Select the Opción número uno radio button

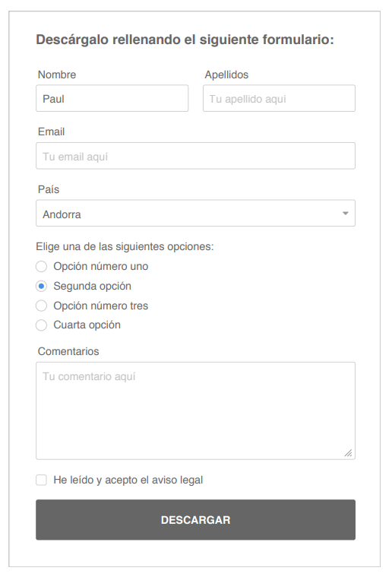[x=41, y=266]
